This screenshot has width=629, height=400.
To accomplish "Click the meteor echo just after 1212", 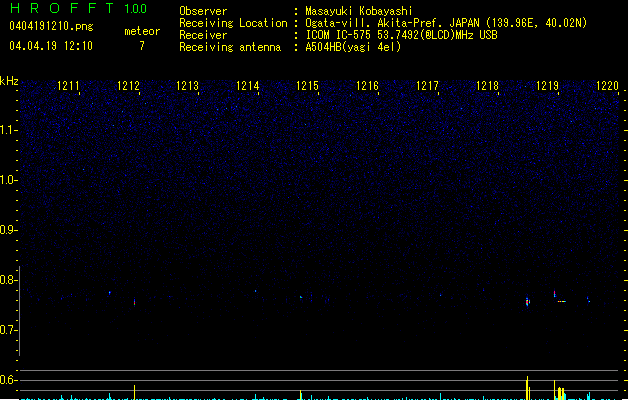I will click(134, 302).
